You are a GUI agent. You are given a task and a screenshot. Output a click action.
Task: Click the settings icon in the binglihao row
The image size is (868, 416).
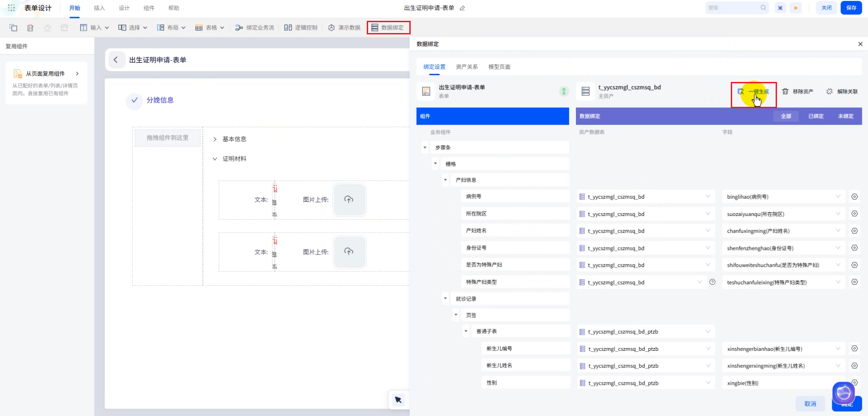pyautogui.click(x=854, y=196)
